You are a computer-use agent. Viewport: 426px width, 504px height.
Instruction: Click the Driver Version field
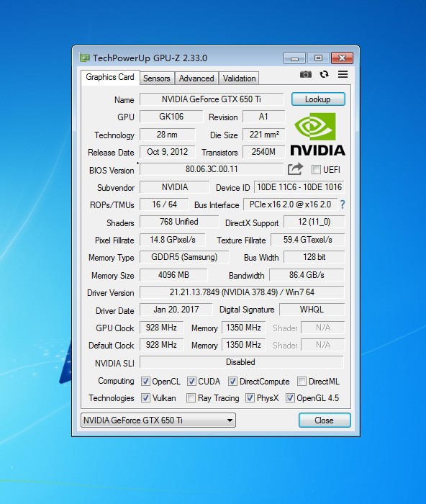point(242,292)
